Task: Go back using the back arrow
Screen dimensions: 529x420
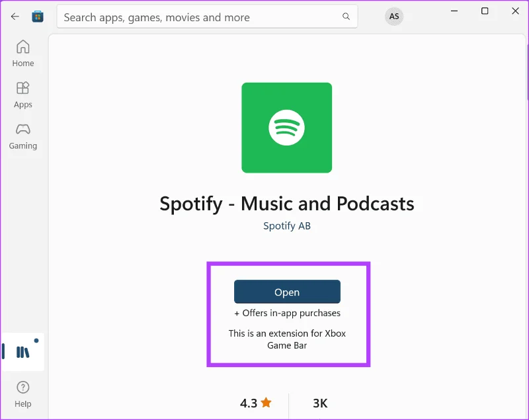Action: [x=15, y=16]
